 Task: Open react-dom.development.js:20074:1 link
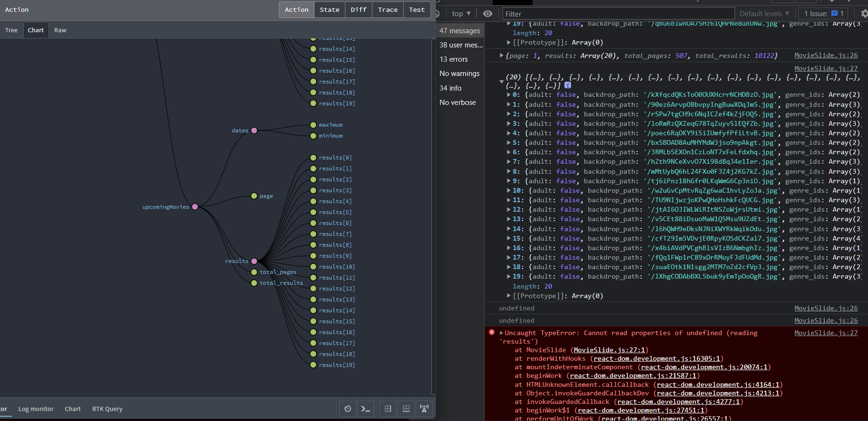pyautogui.click(x=704, y=367)
